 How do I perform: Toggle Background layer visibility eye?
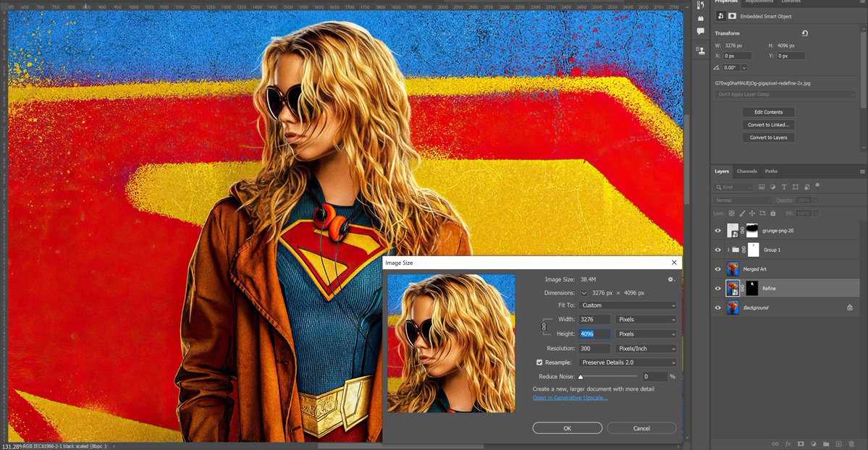click(x=718, y=307)
